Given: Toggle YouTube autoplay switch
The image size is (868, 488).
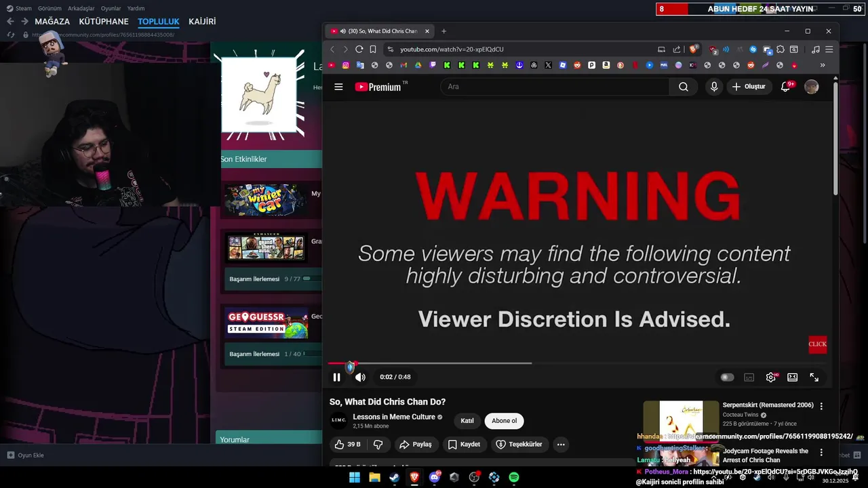Looking at the screenshot, I should 727,378.
